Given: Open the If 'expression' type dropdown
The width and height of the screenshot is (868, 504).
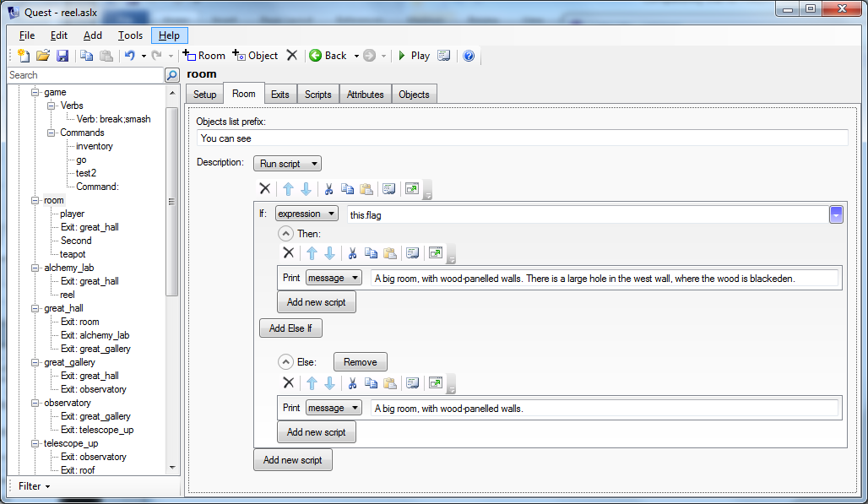Looking at the screenshot, I should (307, 214).
